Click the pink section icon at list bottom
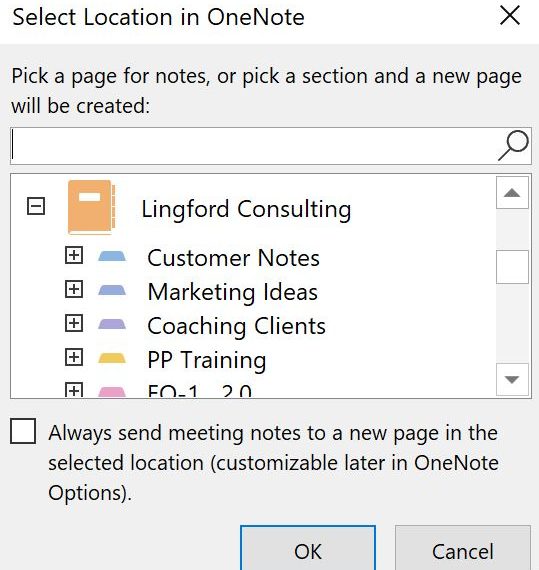Screen dimensions: 539x570 tap(112, 392)
